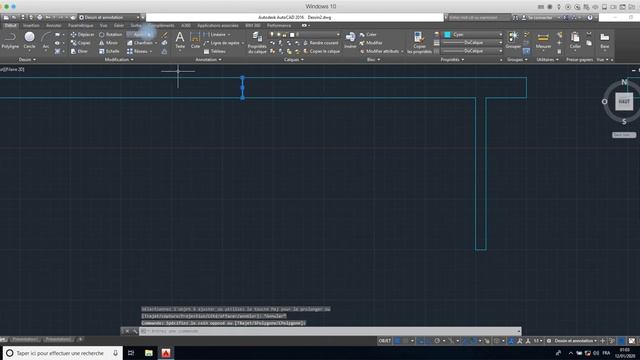
Task: Open the layer selection dropdown
Action: pyautogui.click(x=316, y=35)
